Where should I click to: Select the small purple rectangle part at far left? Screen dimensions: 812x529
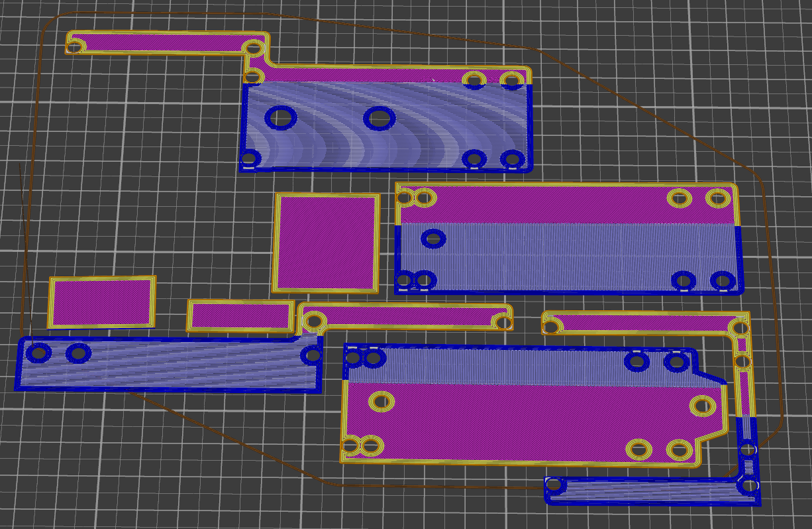click(x=102, y=302)
